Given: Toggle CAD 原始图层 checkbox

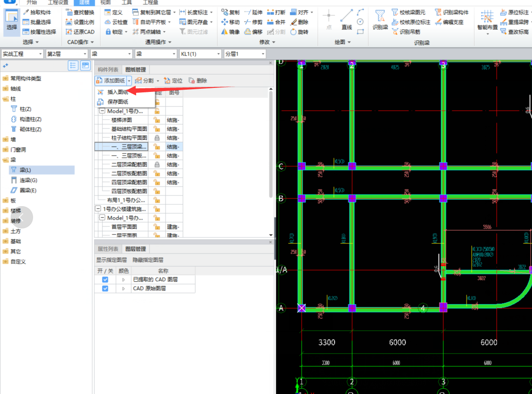Looking at the screenshot, I should coord(105,289).
